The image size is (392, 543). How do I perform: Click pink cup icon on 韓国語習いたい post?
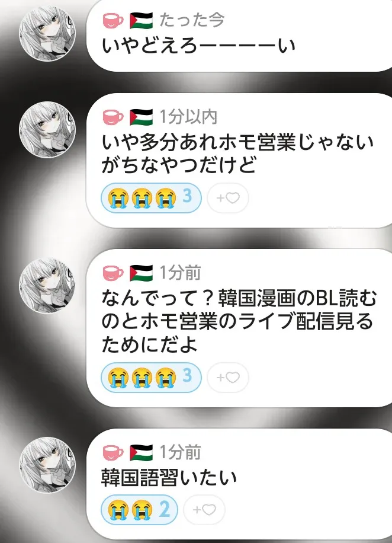tap(113, 452)
